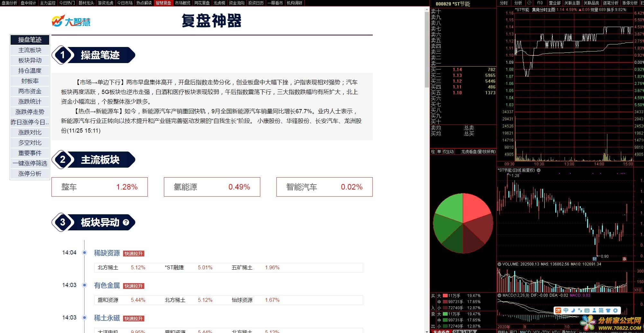Viewport: 644px width, 333px height.
Task: Open the 龙虎看盘(量/按所有) selector
Action: click(478, 152)
